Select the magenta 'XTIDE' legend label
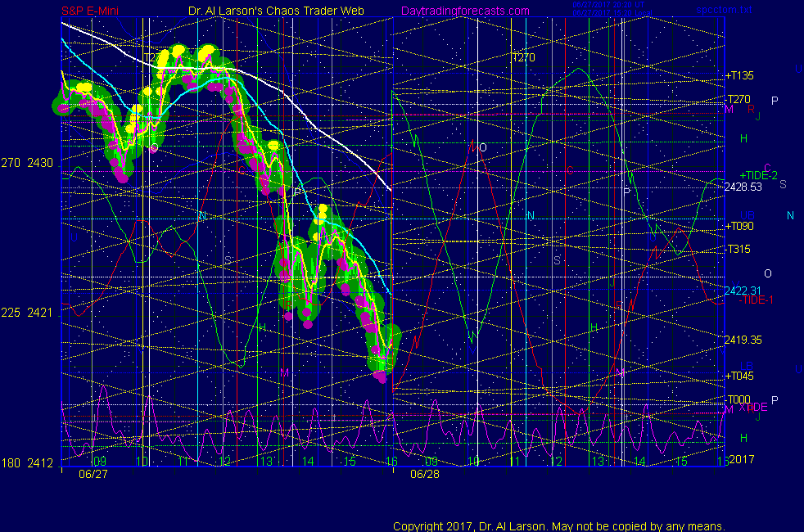The image size is (804, 532). tap(752, 407)
